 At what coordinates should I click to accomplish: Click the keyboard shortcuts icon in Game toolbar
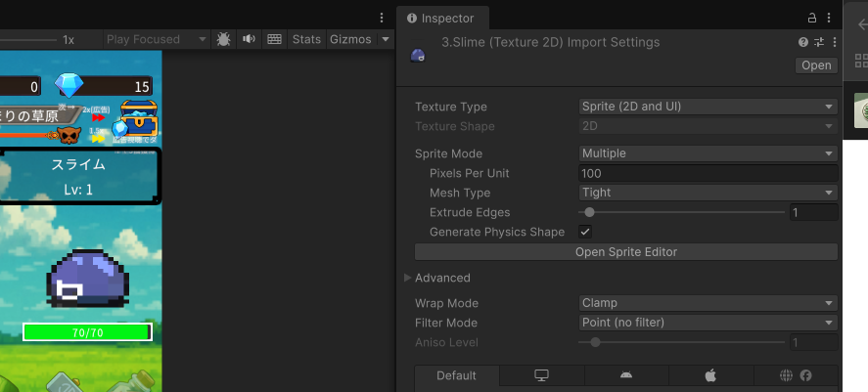(x=274, y=39)
